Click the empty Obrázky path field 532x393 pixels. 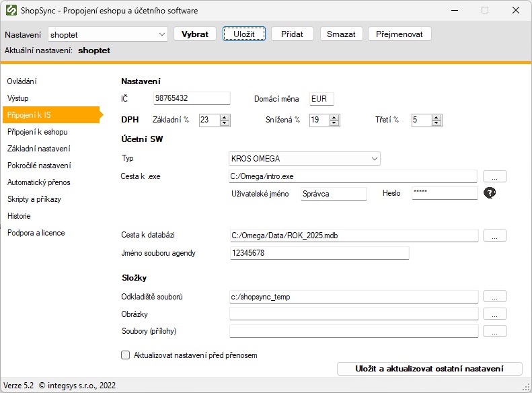[354, 314]
